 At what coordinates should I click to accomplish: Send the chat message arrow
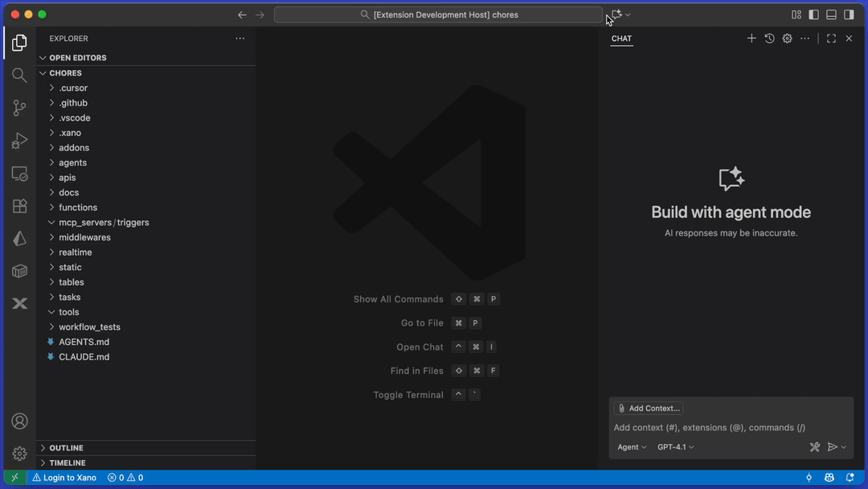pyautogui.click(x=832, y=447)
